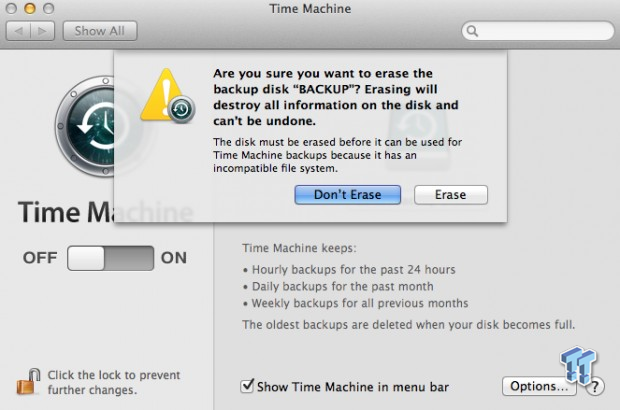Open the Options... dialog

(x=539, y=386)
